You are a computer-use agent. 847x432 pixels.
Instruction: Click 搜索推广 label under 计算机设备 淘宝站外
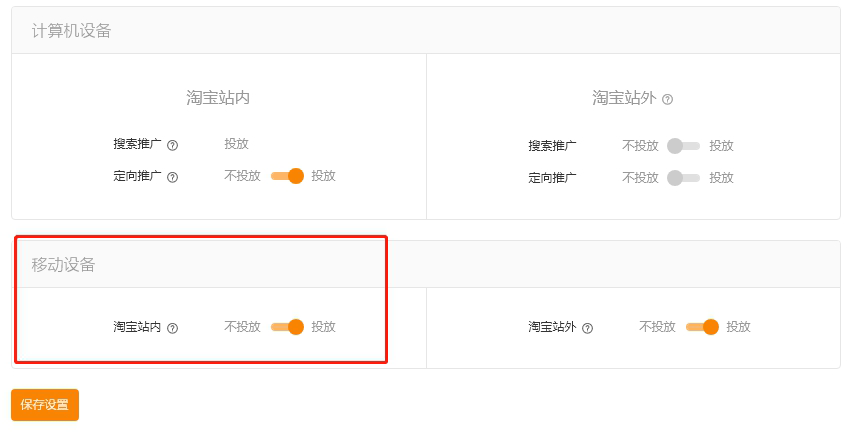point(552,146)
